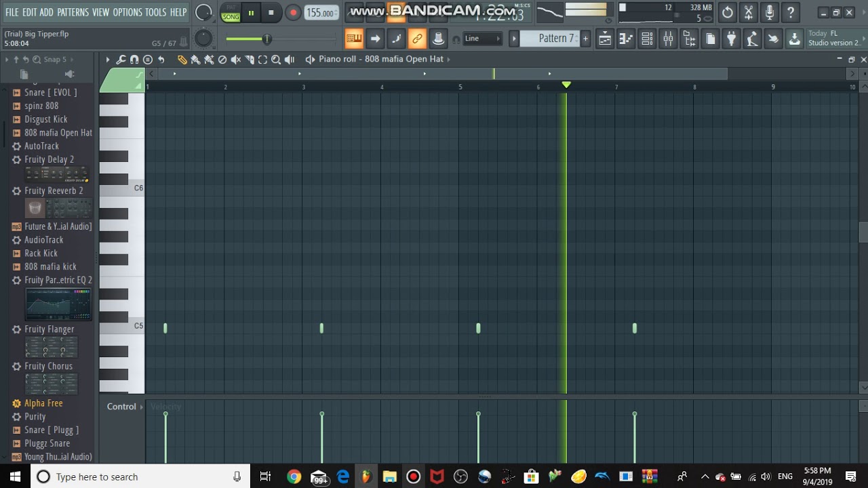Open the channel rack view button
Image resolution: width=868 pixels, height=488 pixels.
click(647, 39)
